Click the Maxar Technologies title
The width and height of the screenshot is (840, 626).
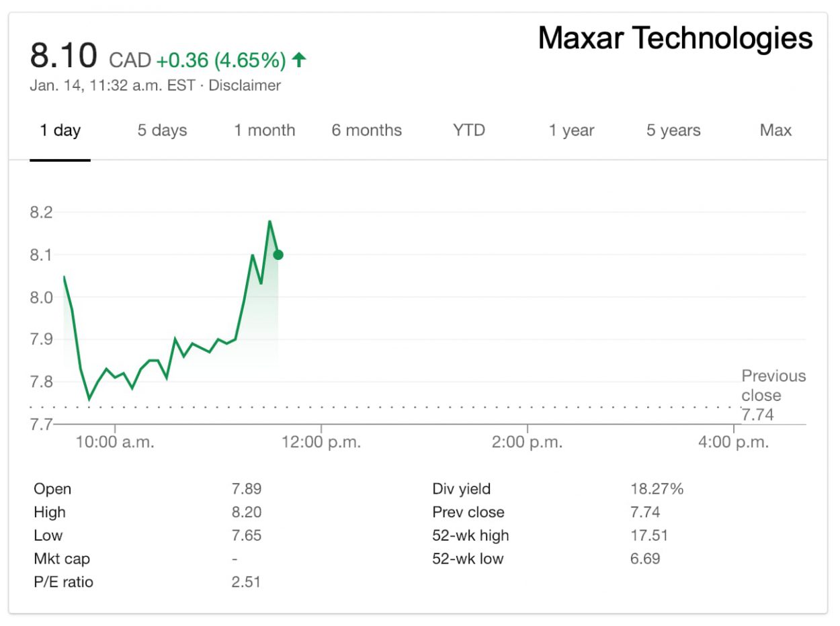(675, 38)
